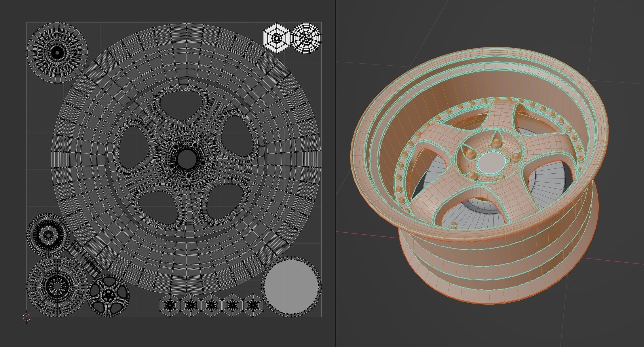This screenshot has height=347, width=644.
Task: Select the gray filled circle UV island
Action: click(291, 287)
